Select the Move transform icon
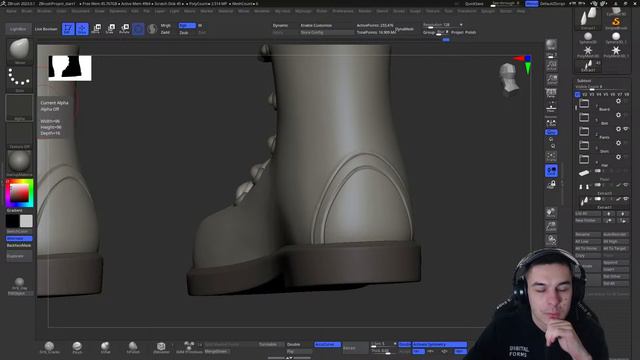This screenshot has width=640, height=360. [x=96, y=29]
